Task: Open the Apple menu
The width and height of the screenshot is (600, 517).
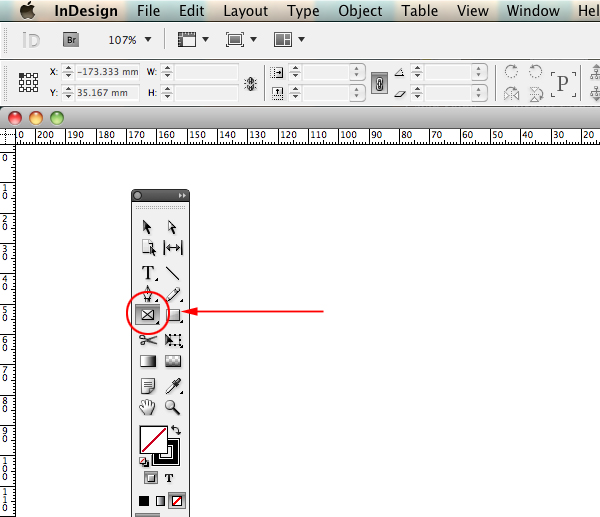Action: coord(28,10)
